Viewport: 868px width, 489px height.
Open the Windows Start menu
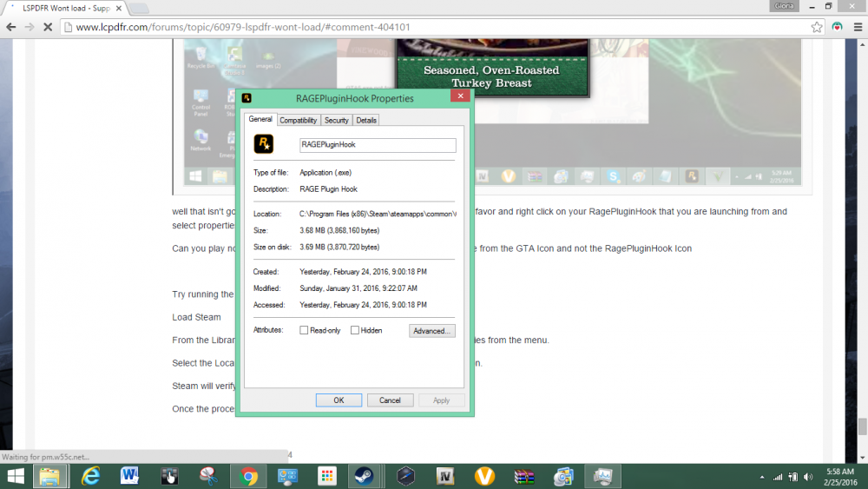pyautogui.click(x=16, y=476)
